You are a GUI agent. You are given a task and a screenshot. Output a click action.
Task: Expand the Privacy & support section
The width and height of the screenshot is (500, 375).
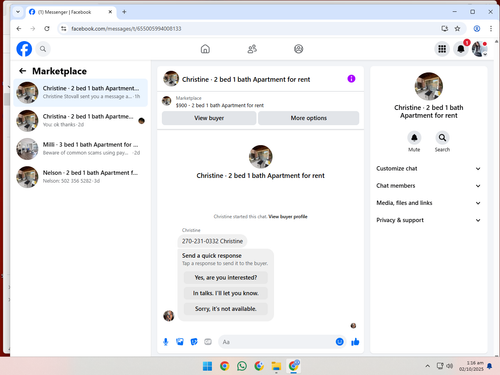pos(428,220)
